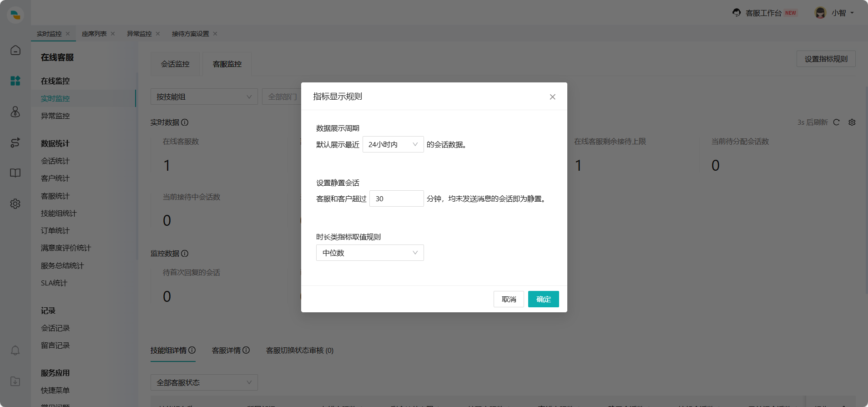The width and height of the screenshot is (868, 407).
Task: Open the 中位数 value rule dropdown
Action: [x=370, y=253]
